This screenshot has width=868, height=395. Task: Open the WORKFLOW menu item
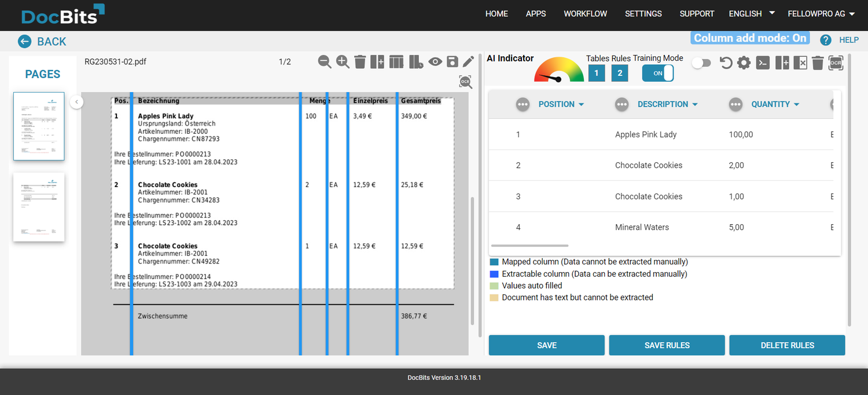click(x=585, y=13)
